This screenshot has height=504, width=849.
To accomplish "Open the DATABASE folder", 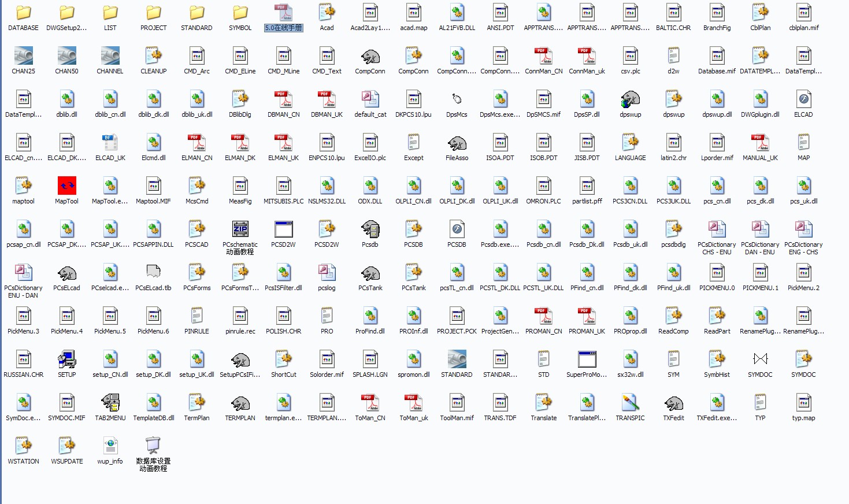I will point(24,12).
